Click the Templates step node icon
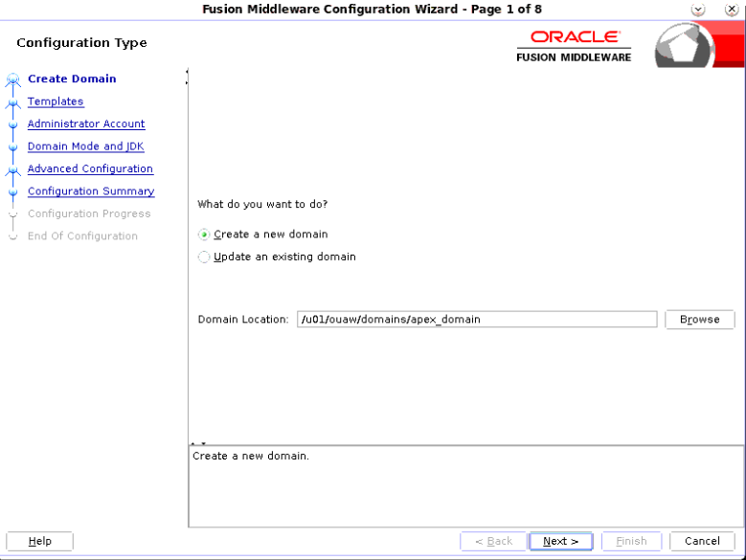 [x=12, y=102]
